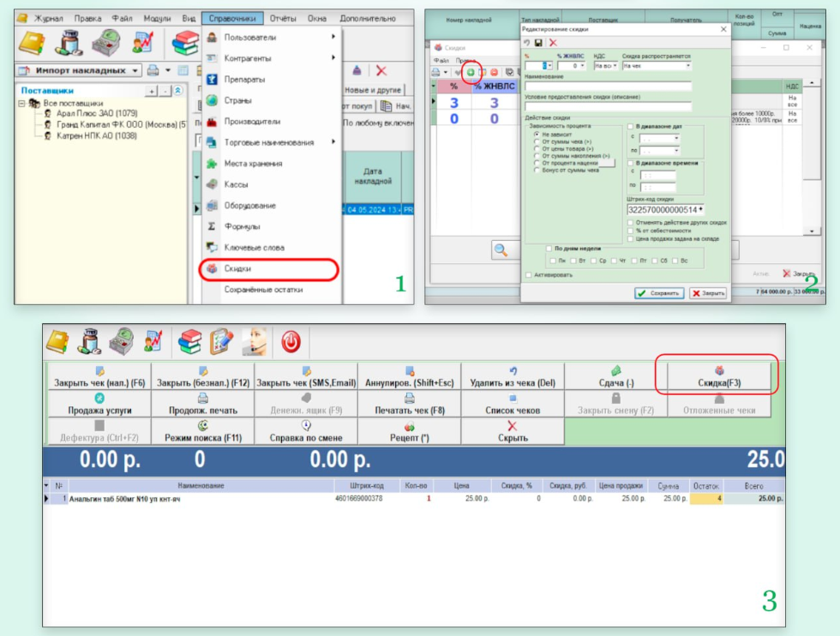Collapse the 'Все поставщики' tree node
This screenshot has width=840, height=636.
pos(21,103)
